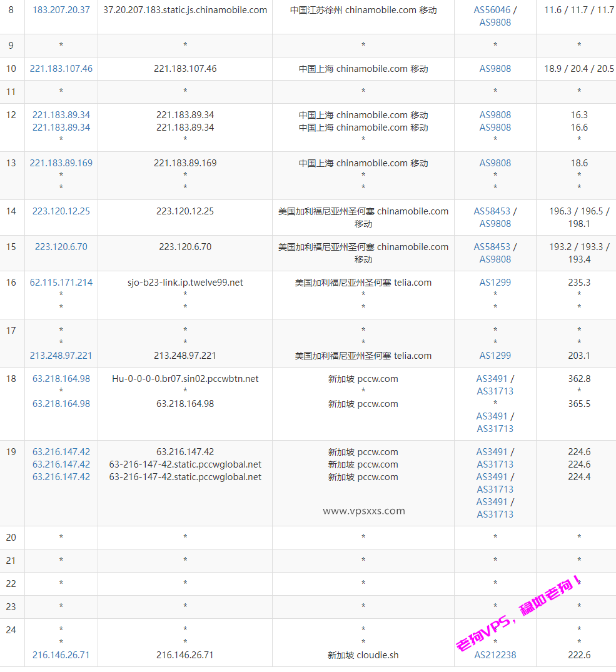Select latency value 365.5

pyautogui.click(x=579, y=404)
